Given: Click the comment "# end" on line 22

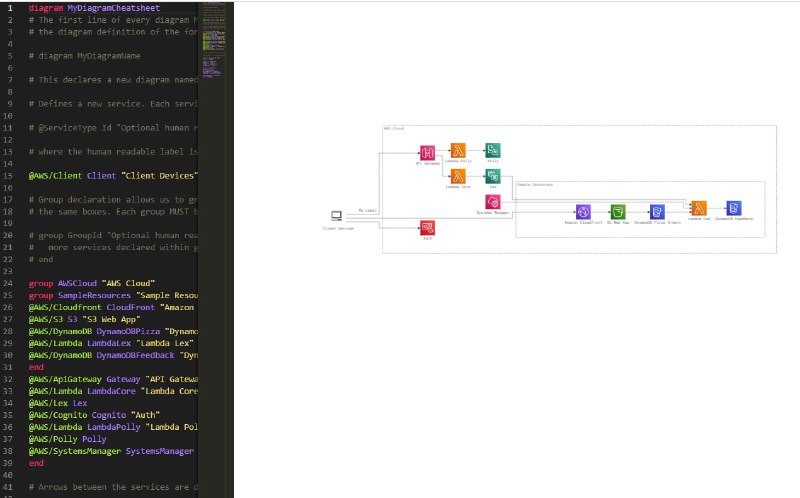Looking at the screenshot, I should [x=41, y=259].
